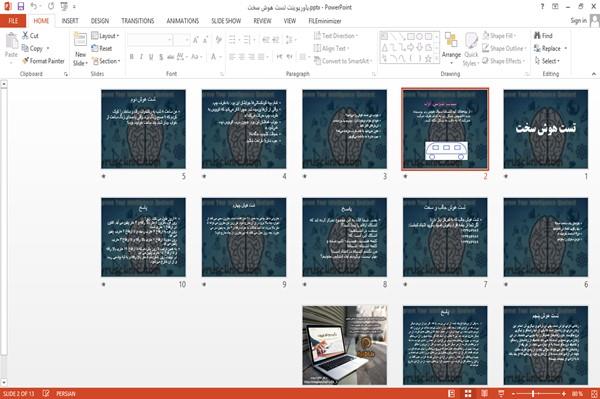This screenshot has width=600, height=399.
Task: Adjust the zoom slider handle
Action: (x=533, y=394)
